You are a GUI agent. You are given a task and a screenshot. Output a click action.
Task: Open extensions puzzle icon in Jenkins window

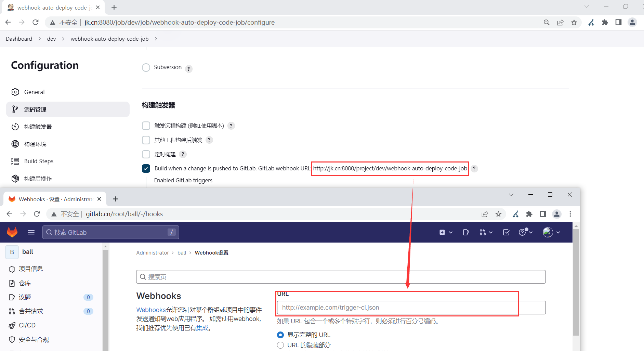coord(605,22)
